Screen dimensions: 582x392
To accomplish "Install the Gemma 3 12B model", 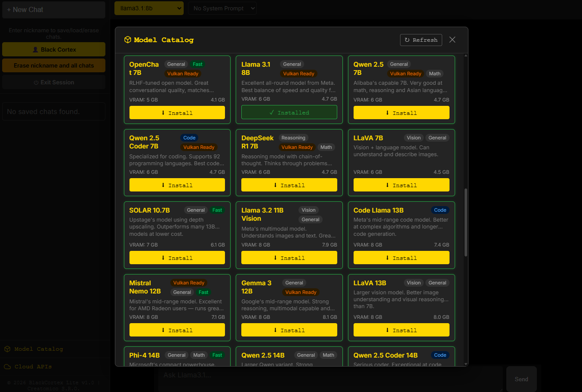I will point(289,330).
